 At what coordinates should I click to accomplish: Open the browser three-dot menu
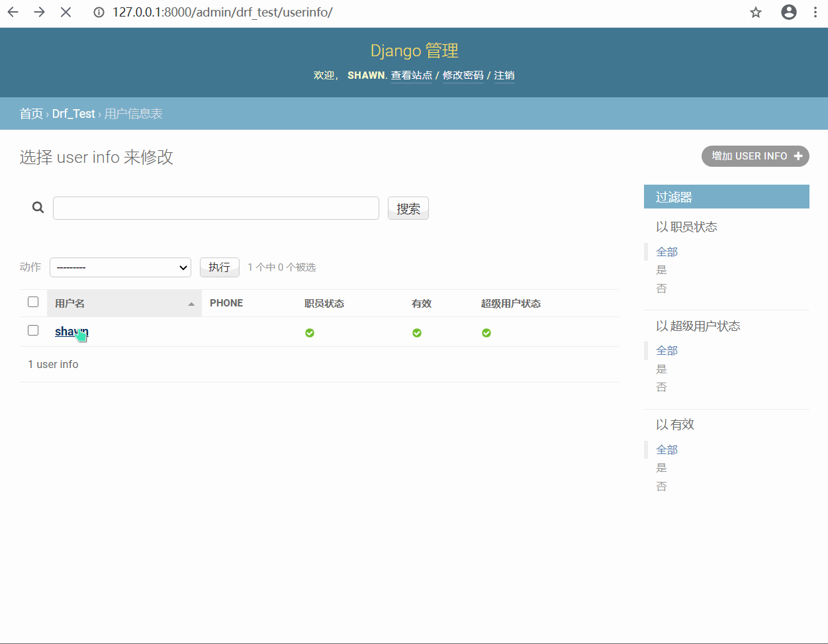[x=815, y=12]
